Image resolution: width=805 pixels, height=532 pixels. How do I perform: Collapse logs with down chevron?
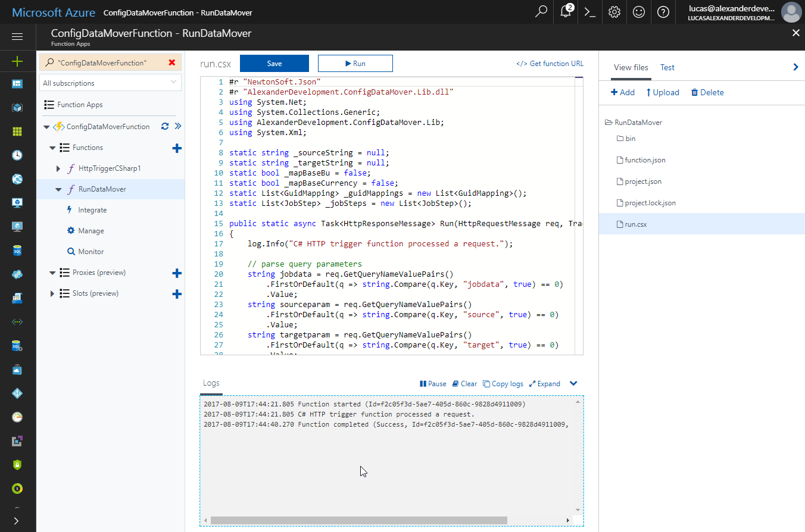573,384
